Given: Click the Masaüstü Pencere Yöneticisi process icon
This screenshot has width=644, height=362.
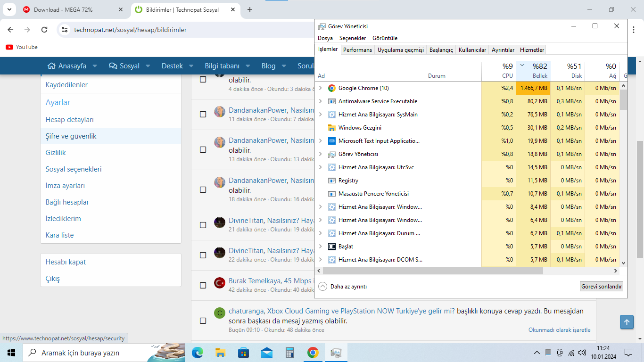Looking at the screenshot, I should pos(331,194).
